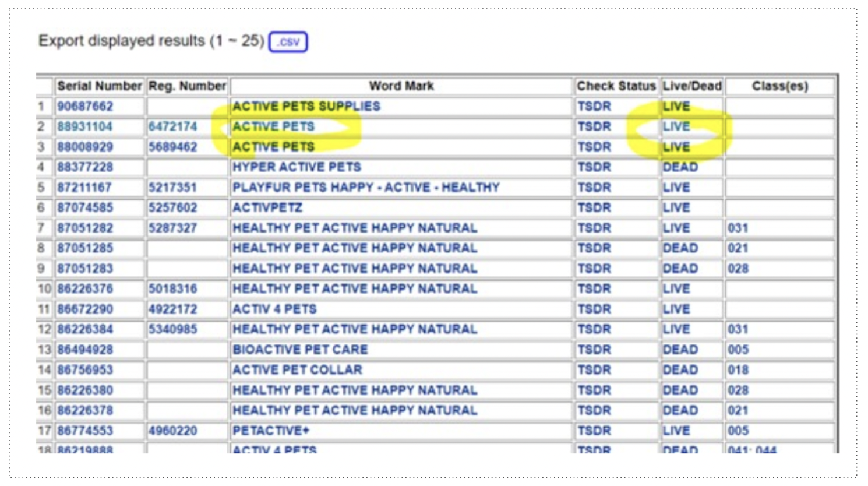Viewport: 868px width, 486px height.
Task: Click registration number 4960220
Action: tap(172, 431)
